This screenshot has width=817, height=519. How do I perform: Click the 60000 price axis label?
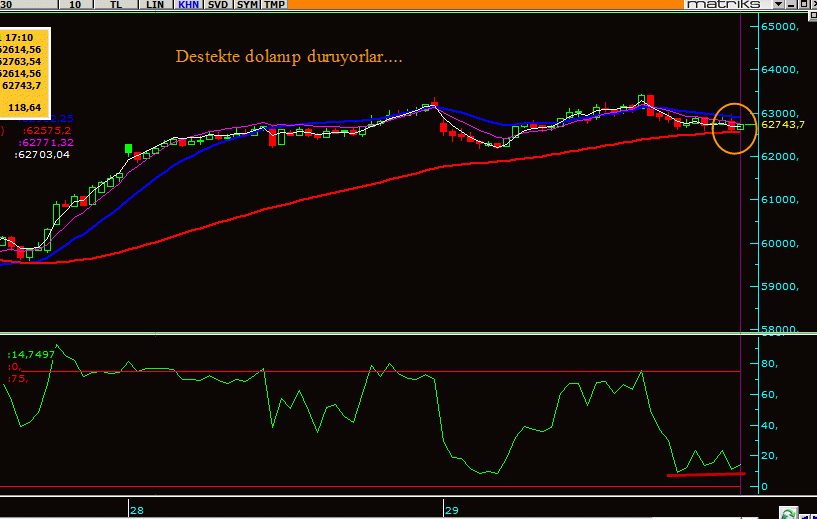click(780, 243)
